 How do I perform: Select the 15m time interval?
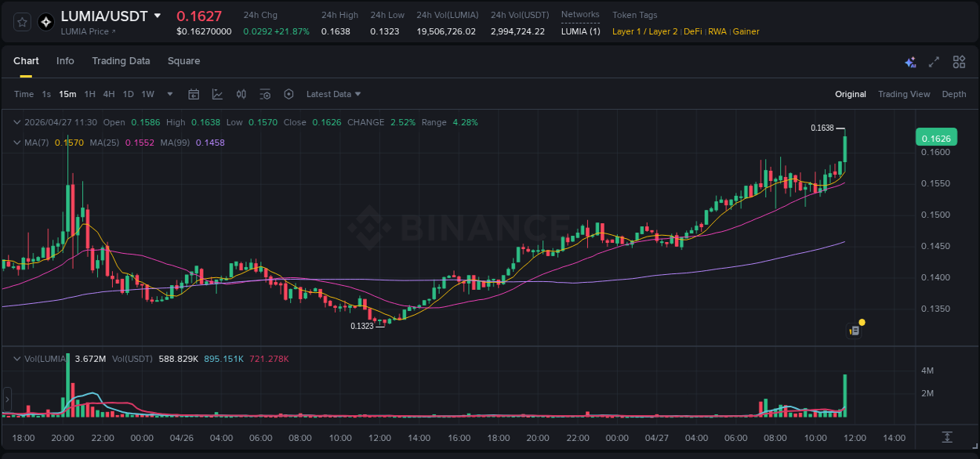tap(67, 94)
